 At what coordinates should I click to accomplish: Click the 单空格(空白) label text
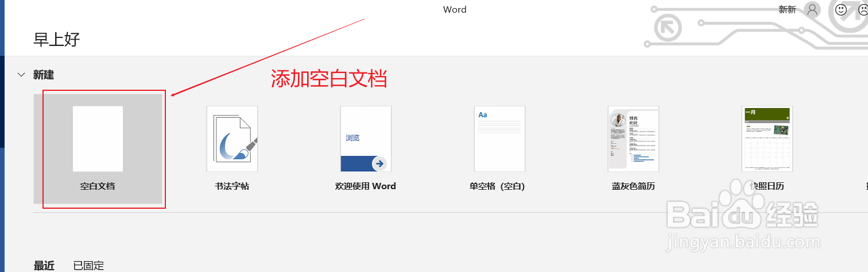(x=497, y=186)
